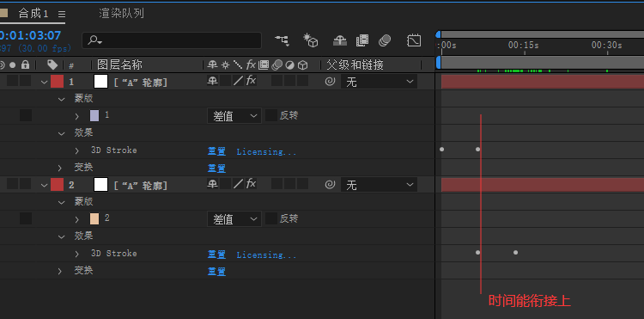Switch to the 合成1 timeline tab
This screenshot has height=319, width=644.
[33, 14]
